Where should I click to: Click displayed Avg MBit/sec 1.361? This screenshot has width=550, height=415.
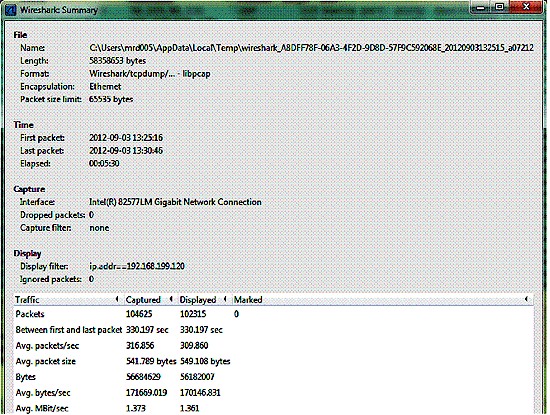(x=189, y=408)
